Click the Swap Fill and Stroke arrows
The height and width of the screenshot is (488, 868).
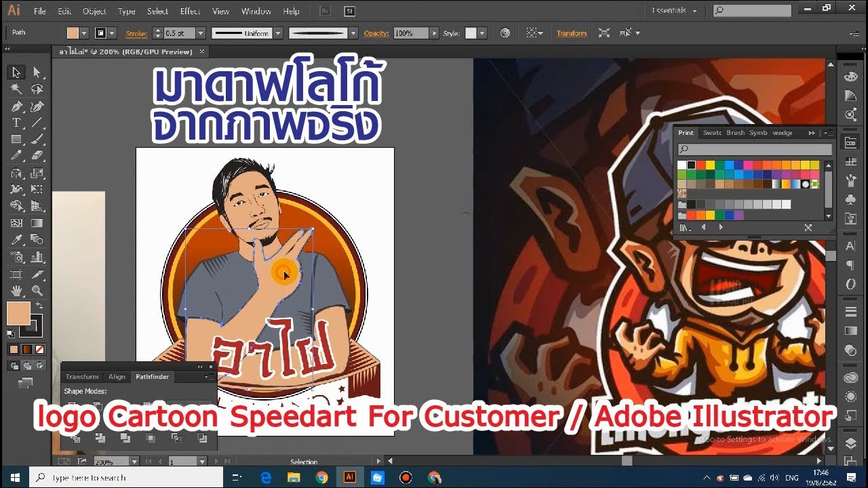pos(39,306)
